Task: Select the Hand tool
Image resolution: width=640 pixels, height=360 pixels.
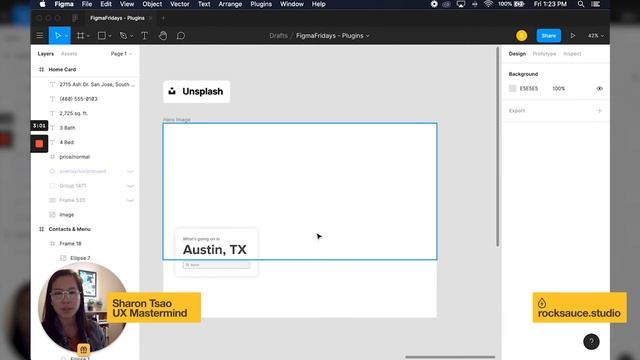Action: pyautogui.click(x=163, y=36)
